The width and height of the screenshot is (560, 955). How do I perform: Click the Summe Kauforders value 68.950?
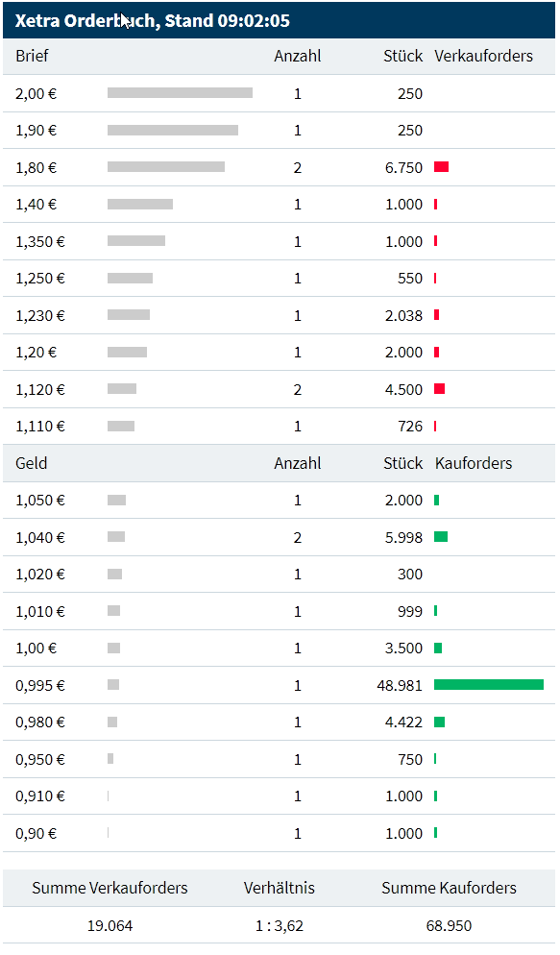coord(450,926)
